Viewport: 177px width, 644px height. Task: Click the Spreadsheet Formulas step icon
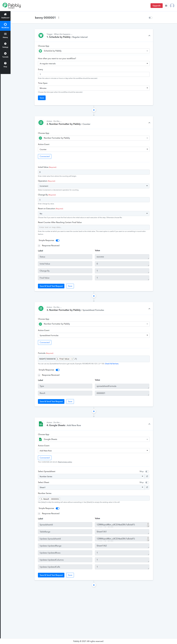coord(41,308)
